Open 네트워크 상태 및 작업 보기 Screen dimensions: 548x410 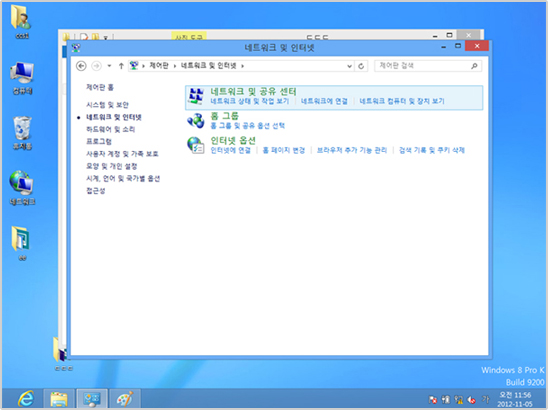pyautogui.click(x=250, y=101)
